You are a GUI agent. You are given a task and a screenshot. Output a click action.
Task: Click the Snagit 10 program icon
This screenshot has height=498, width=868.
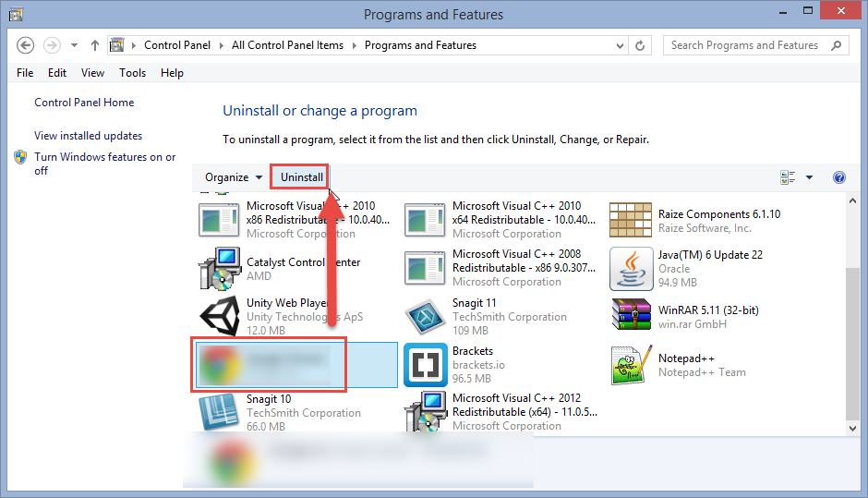click(x=220, y=413)
